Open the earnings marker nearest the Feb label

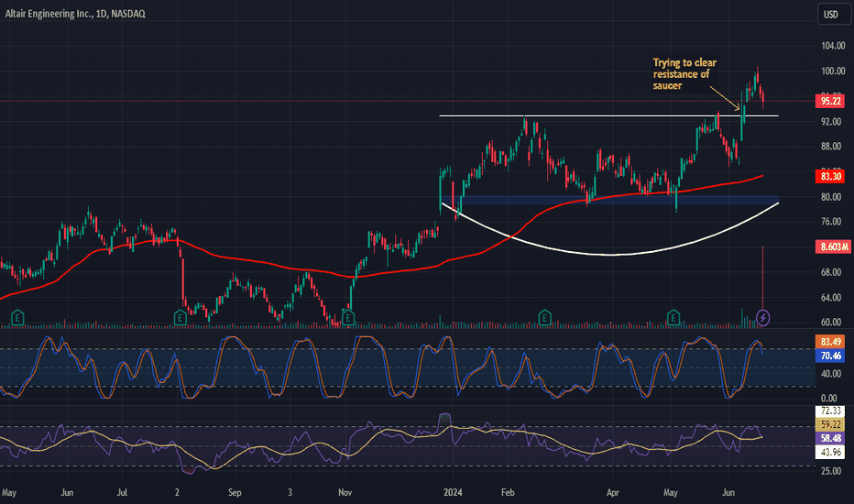coord(544,317)
